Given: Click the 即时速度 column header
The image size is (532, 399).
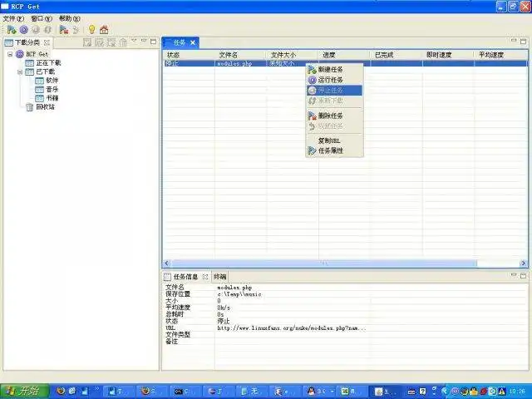Looking at the screenshot, I should [x=448, y=55].
